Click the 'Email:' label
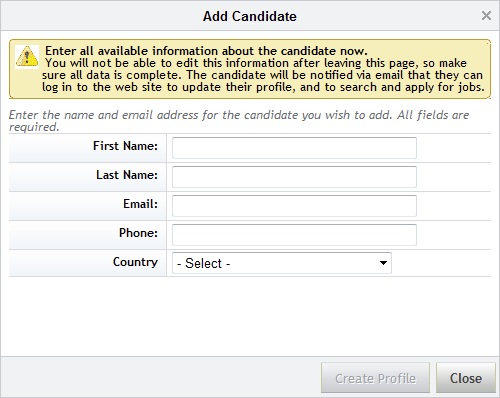The width and height of the screenshot is (500, 398). point(140,204)
